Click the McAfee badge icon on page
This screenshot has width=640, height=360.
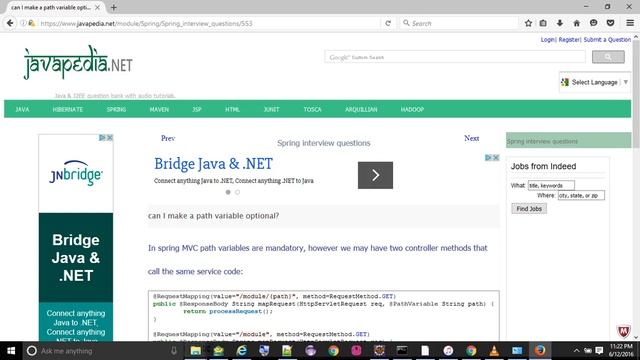pyautogui.click(x=623, y=331)
